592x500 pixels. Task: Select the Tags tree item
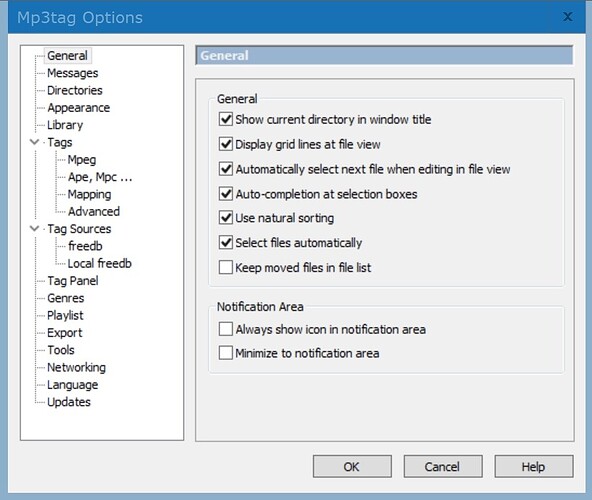60,142
